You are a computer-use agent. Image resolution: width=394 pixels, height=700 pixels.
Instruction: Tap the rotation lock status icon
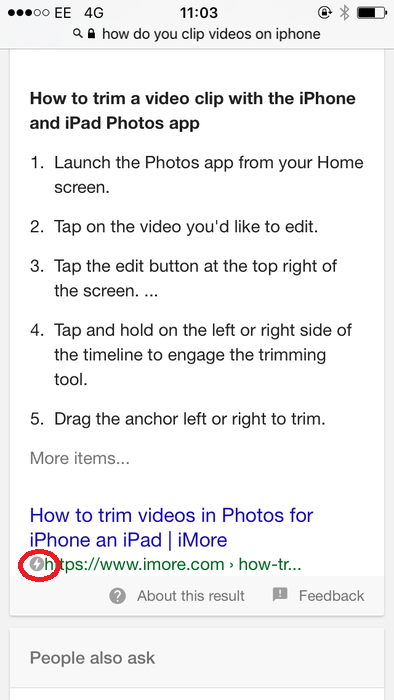click(x=324, y=12)
